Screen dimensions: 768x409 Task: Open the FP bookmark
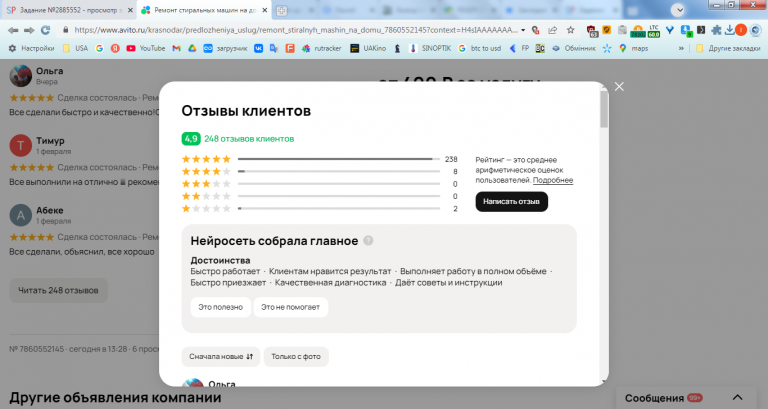tap(519, 48)
